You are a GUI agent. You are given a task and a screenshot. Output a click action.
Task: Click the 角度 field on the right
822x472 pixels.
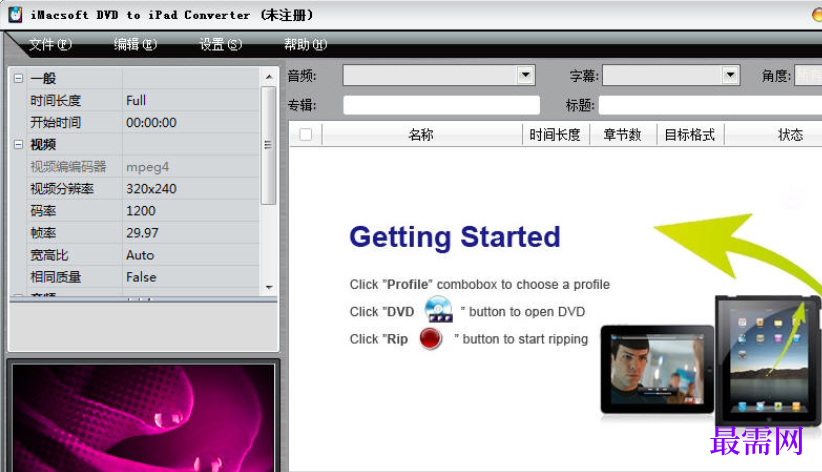coord(808,75)
